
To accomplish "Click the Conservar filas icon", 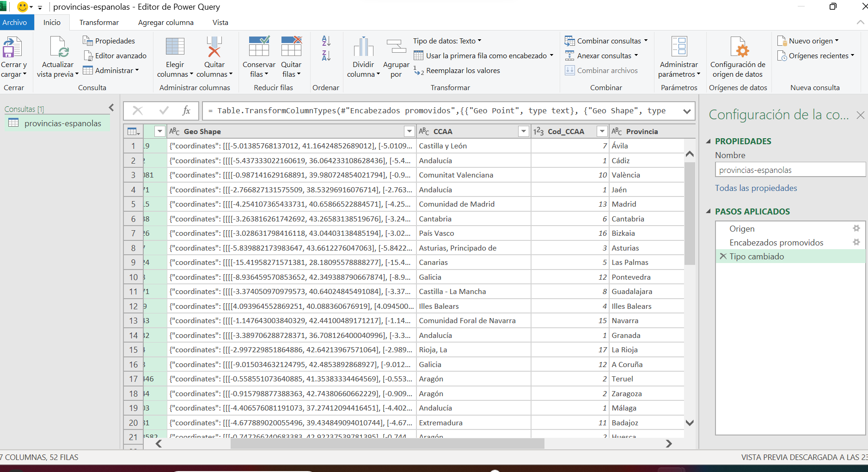I will tap(259, 46).
